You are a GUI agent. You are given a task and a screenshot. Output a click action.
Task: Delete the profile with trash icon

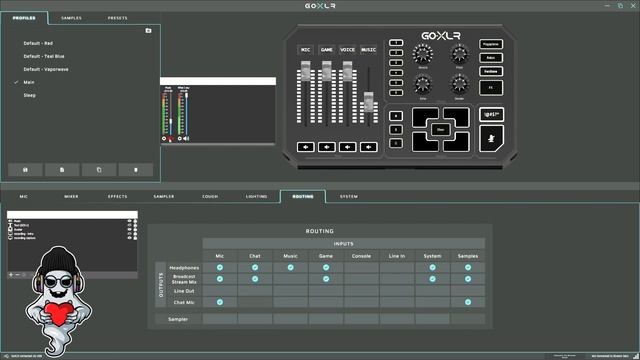pos(136,170)
